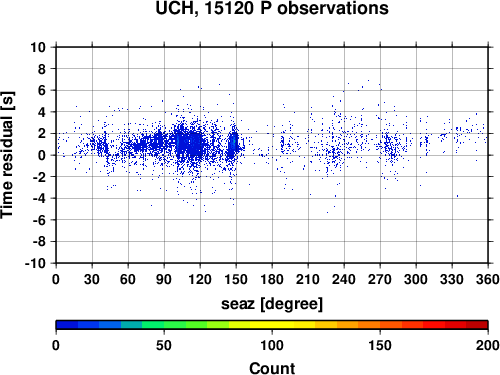
Task: Click the x-axis tick label '300'
Action: pyautogui.click(x=416, y=279)
